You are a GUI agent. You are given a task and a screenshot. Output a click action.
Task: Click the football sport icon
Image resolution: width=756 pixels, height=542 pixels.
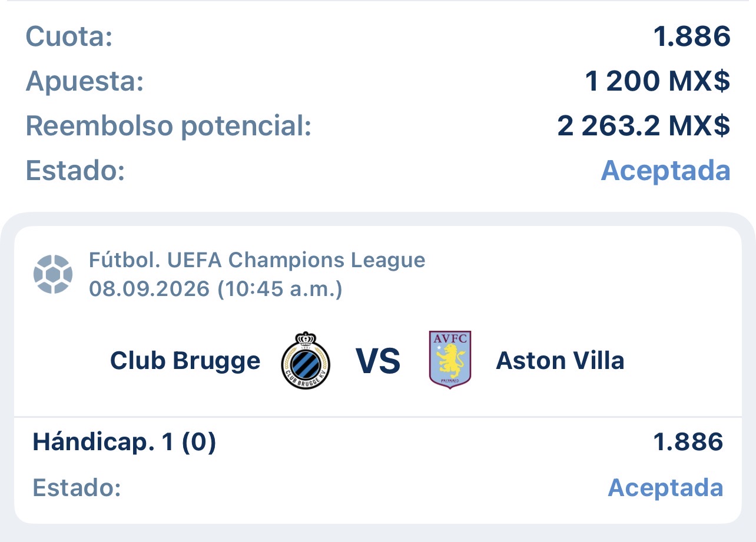pyautogui.click(x=53, y=274)
